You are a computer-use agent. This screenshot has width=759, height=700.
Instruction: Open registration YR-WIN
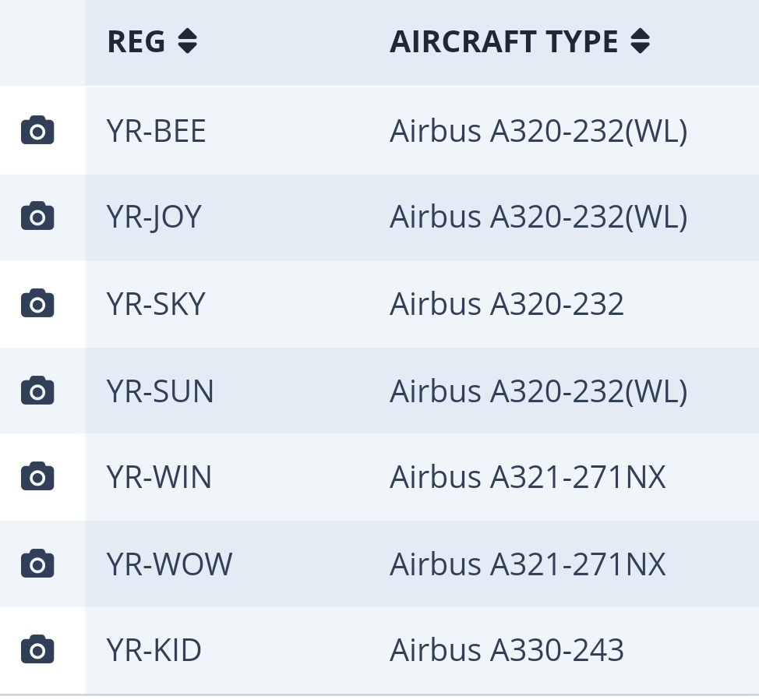(159, 477)
